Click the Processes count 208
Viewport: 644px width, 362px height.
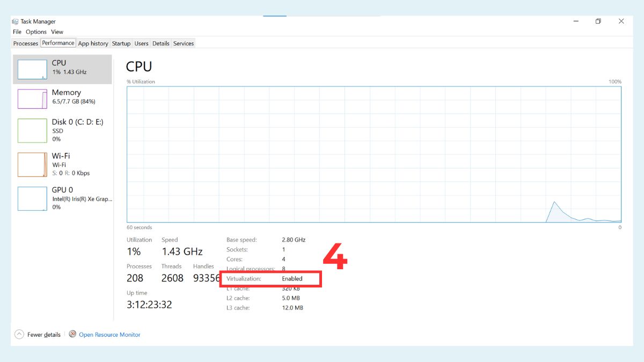click(x=135, y=278)
